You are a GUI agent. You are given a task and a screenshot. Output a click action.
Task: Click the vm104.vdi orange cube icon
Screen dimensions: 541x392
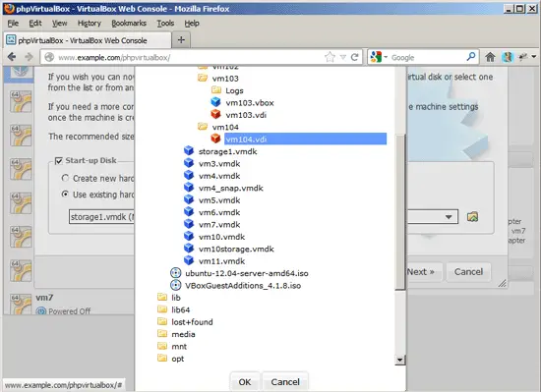tap(216, 139)
